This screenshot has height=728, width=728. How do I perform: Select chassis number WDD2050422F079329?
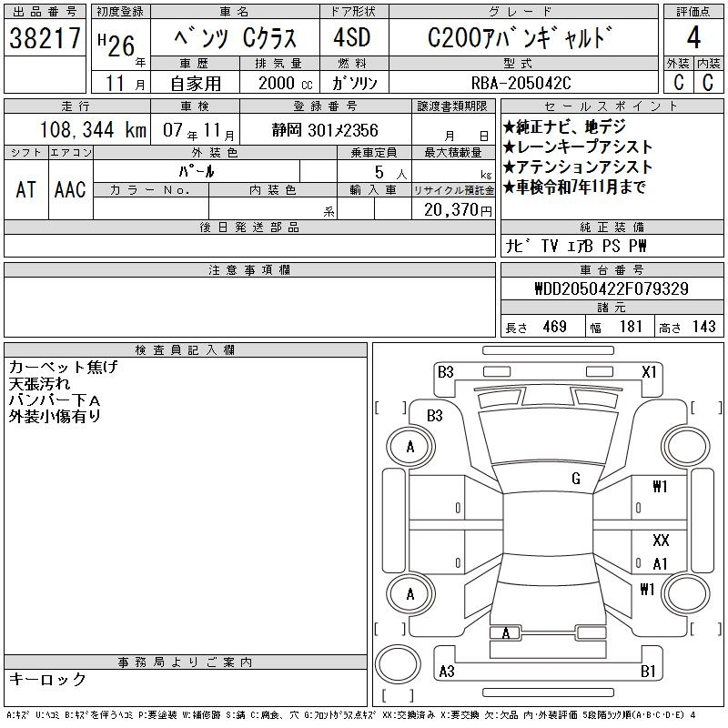coord(612,288)
